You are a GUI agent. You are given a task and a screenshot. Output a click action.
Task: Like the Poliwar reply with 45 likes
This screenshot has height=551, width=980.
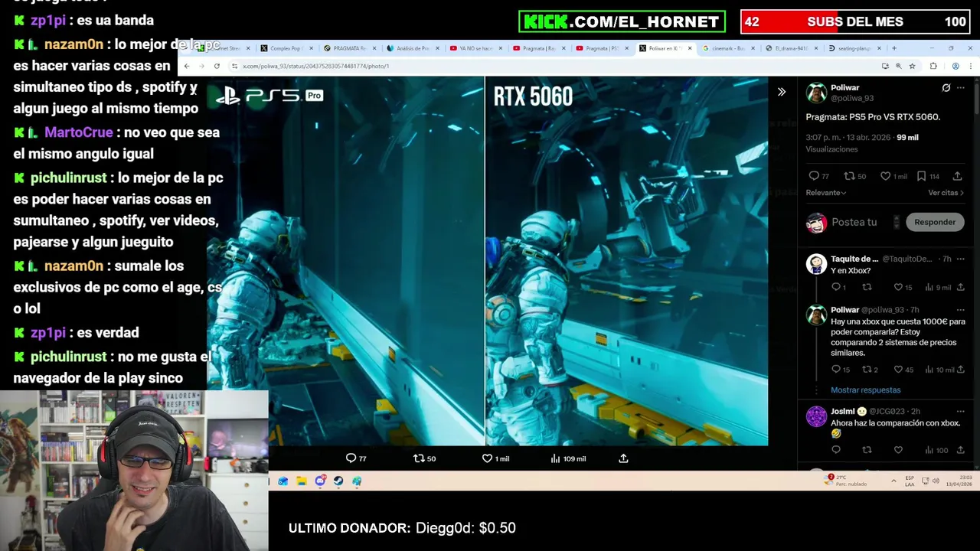[x=903, y=370]
